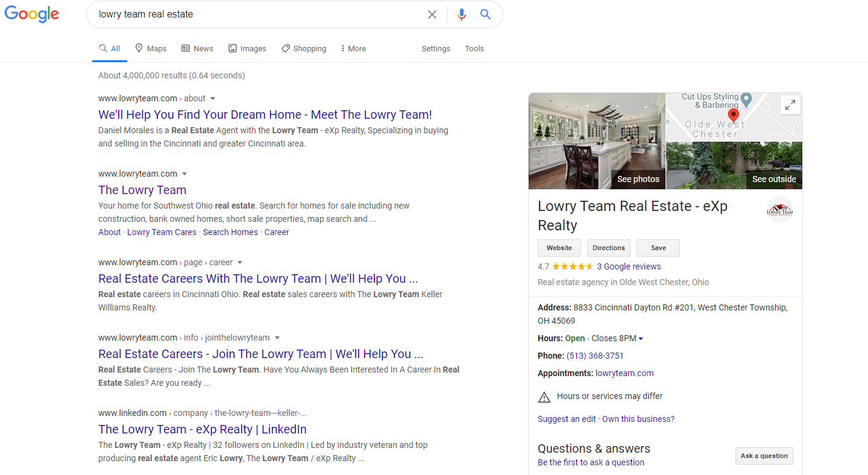
Task: Open the See outside street view thumbnail
Action: pos(734,166)
